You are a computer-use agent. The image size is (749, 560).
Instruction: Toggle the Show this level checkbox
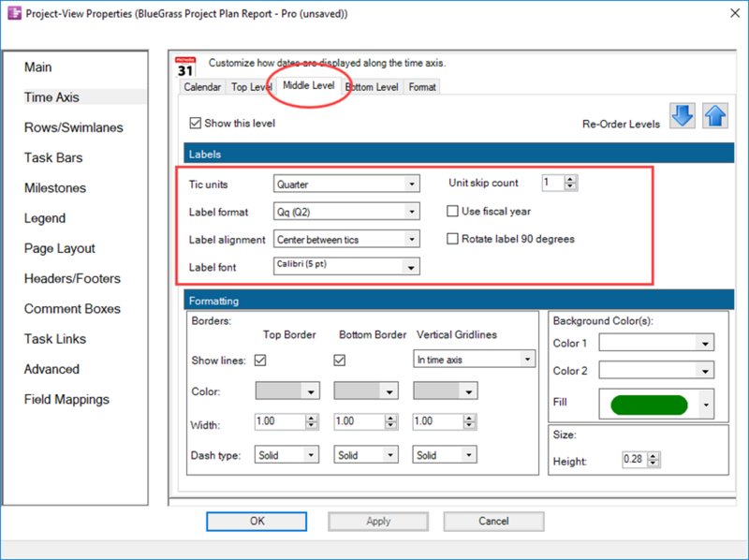coord(196,124)
